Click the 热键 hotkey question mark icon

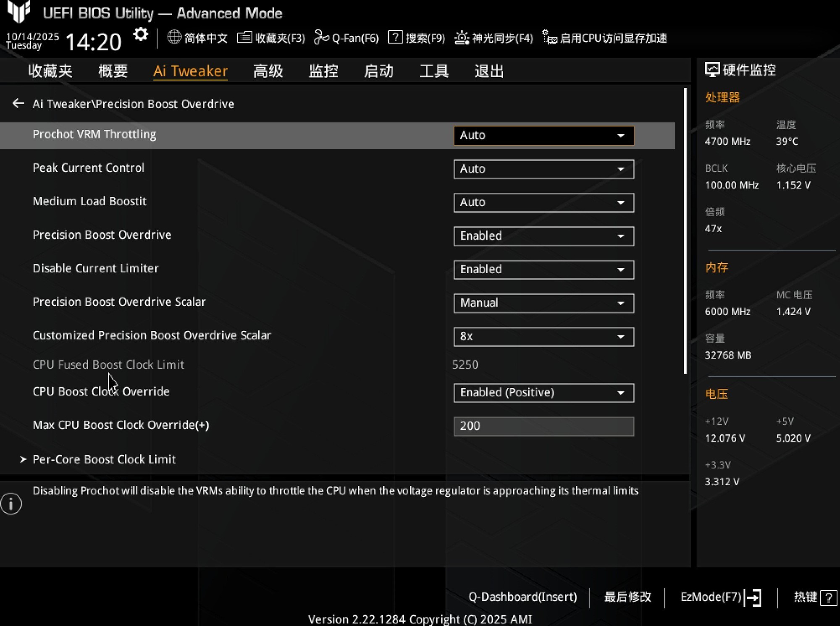pos(828,597)
